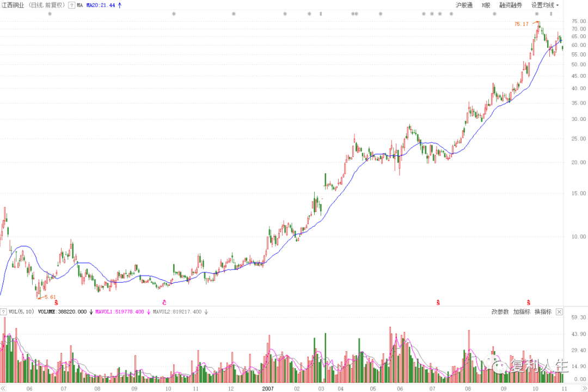The image size is (588, 392).
Task: Close the volume indicator panel
Action: (x=558, y=312)
